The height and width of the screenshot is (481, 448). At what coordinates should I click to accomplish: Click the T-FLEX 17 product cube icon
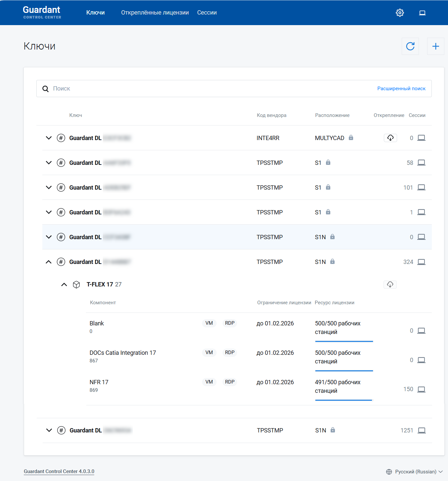76,284
